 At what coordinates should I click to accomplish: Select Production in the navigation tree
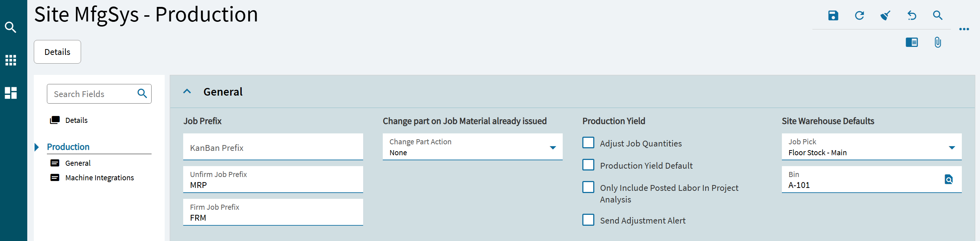coord(68,147)
